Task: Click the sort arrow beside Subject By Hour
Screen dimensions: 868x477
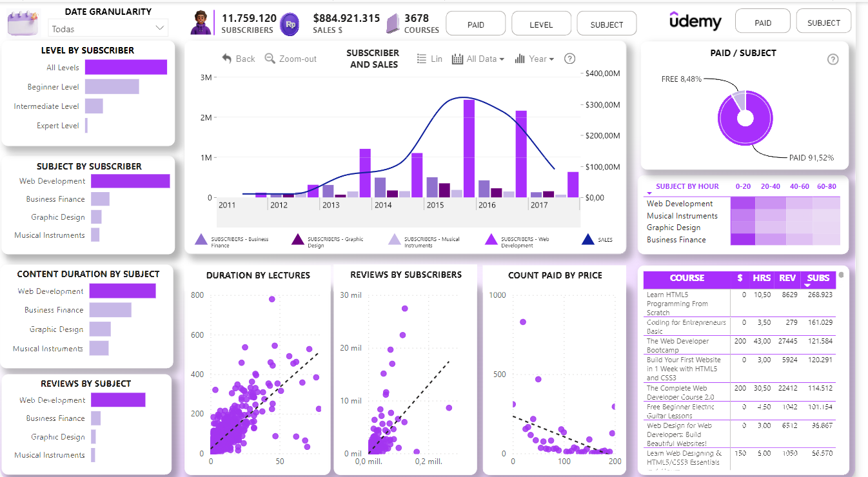Action: coord(649,193)
